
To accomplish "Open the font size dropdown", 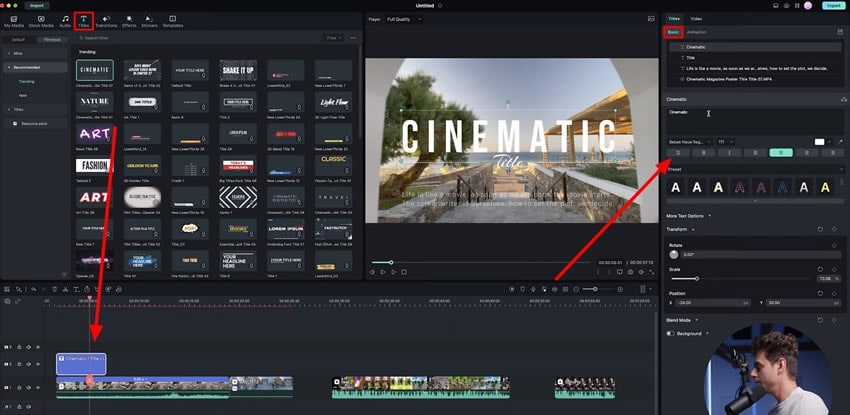I will 726,141.
